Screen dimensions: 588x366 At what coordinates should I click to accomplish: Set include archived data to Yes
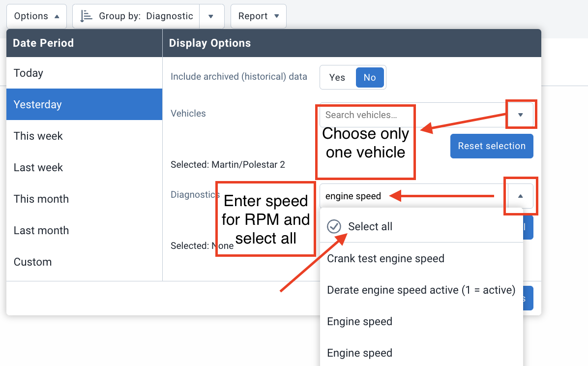[337, 77]
